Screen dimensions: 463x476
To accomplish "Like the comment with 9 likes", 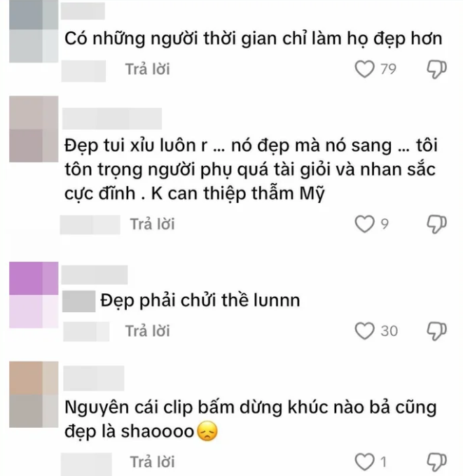I will (364, 224).
